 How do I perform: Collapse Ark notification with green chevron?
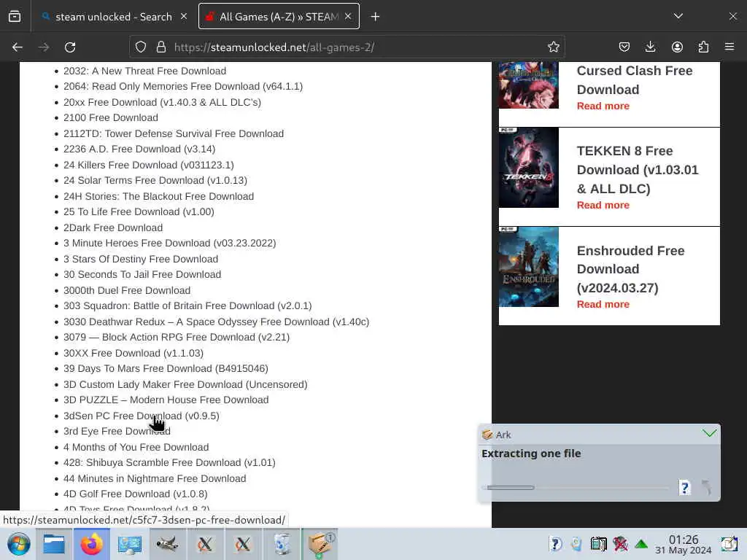coord(709,433)
